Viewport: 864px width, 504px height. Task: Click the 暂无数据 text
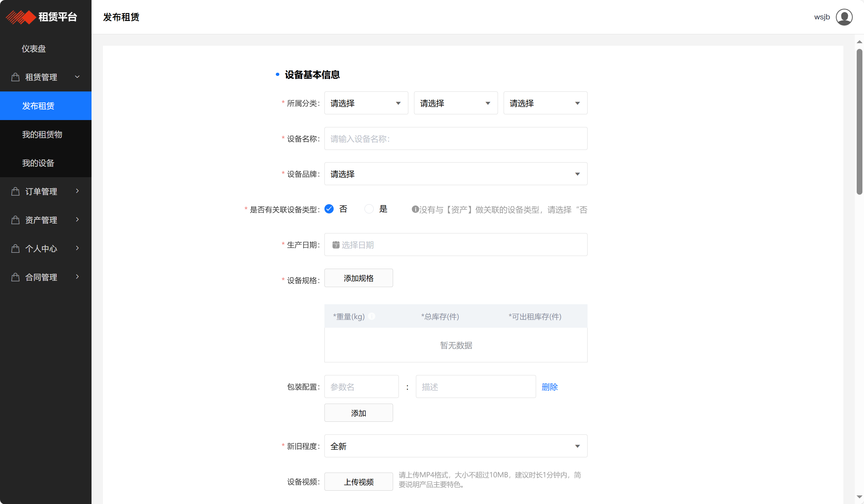tap(456, 345)
